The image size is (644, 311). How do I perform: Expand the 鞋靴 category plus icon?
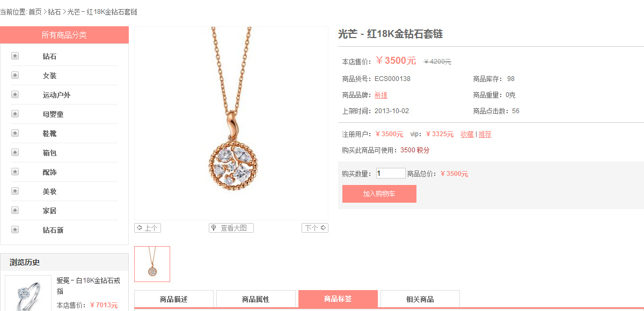[15, 133]
